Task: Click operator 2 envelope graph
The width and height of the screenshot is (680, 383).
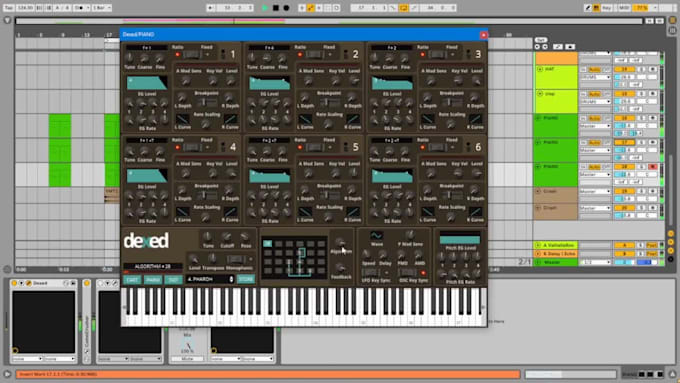Action: (269, 83)
